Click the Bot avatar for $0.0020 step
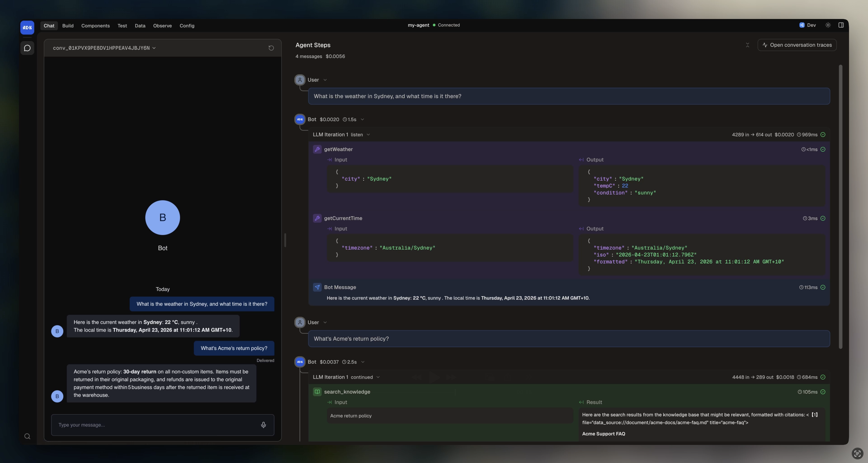 pyautogui.click(x=300, y=119)
